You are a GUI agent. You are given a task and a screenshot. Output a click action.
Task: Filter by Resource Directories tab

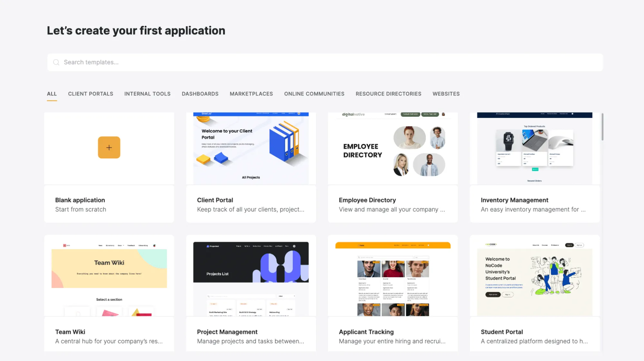(388, 94)
